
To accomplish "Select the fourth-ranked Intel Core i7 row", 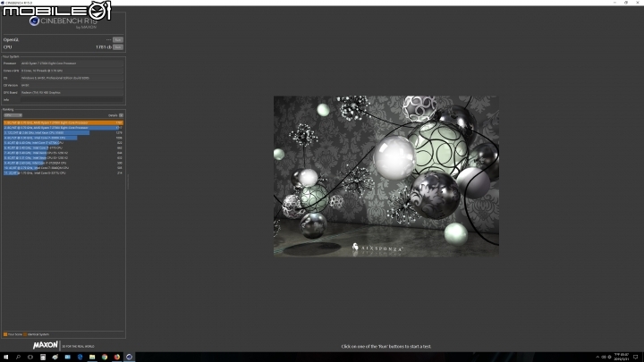I will [x=64, y=138].
